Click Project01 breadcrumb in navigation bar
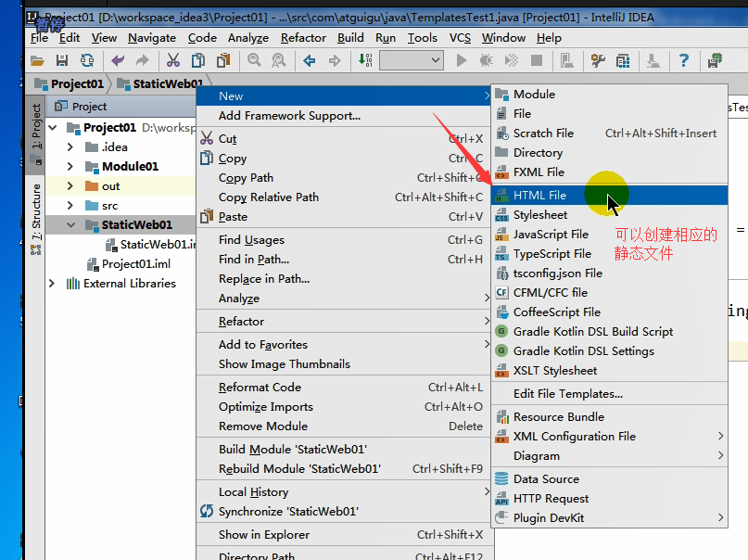Screen dimensions: 748x560 (70, 84)
